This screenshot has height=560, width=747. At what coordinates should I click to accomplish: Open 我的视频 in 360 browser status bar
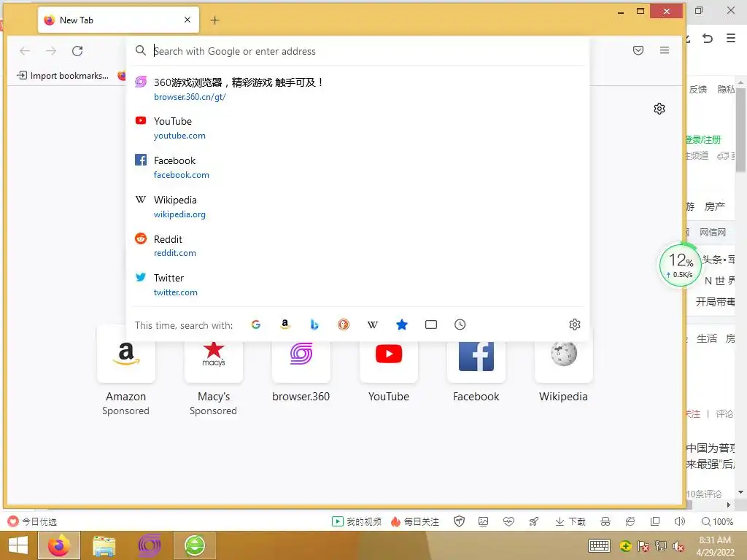[356, 521]
